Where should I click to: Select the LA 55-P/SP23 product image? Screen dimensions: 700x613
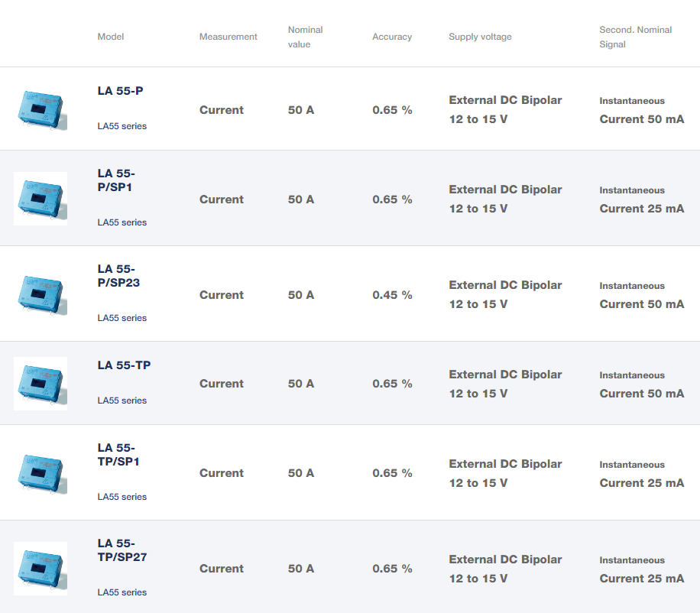41,294
